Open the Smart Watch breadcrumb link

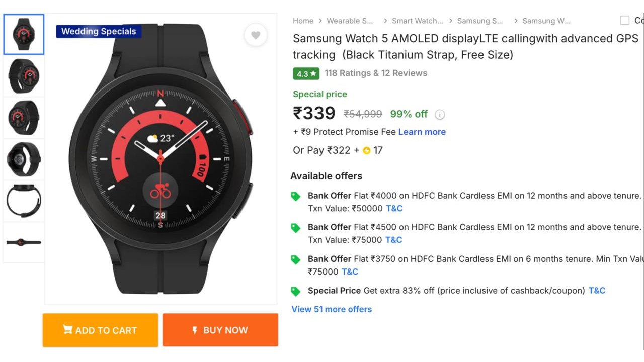[418, 21]
